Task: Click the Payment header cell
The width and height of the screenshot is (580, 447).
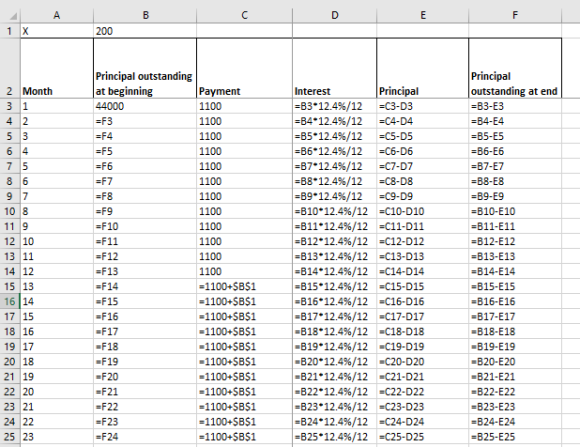Action: click(245, 68)
